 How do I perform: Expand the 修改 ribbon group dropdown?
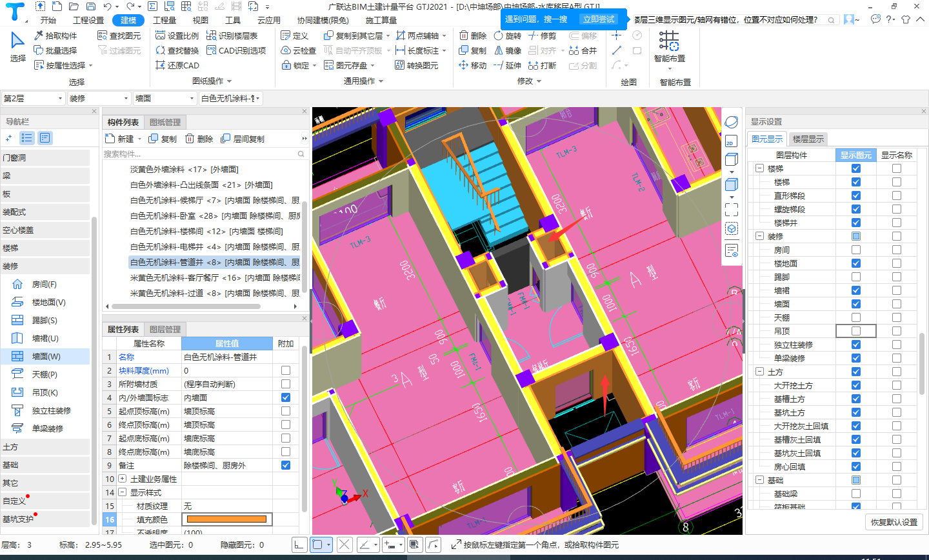point(529,81)
